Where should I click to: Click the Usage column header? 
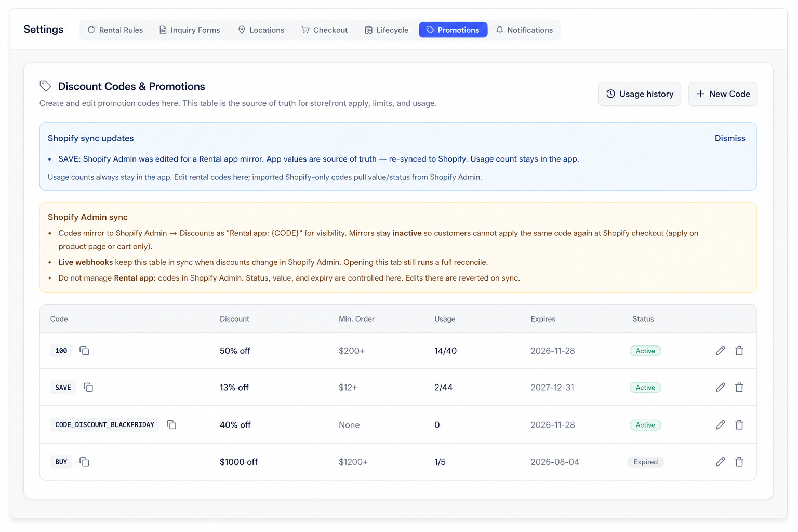pos(445,319)
